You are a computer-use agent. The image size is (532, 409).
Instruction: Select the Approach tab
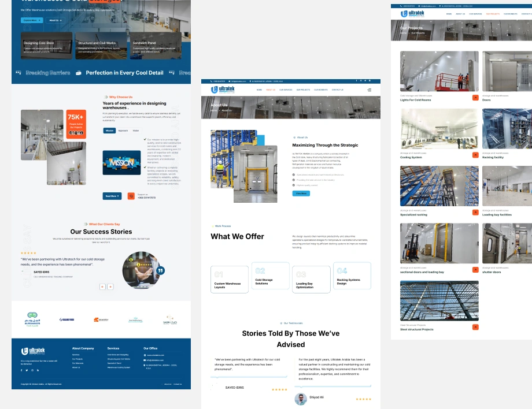tap(123, 131)
